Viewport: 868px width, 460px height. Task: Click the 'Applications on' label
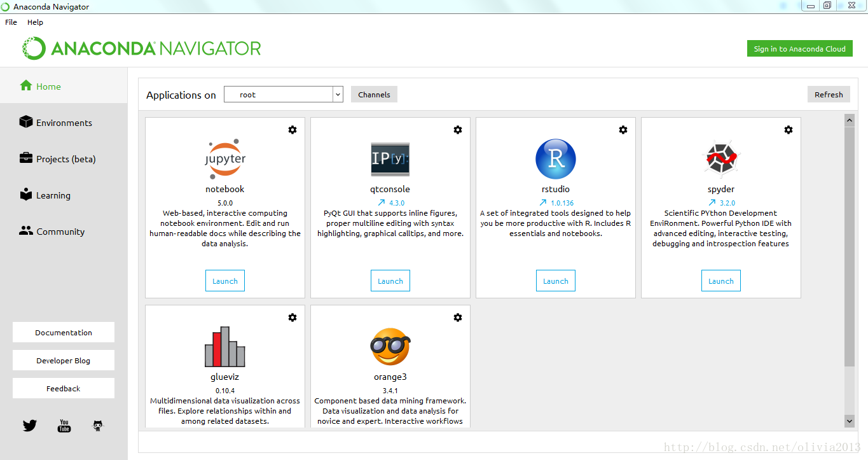coord(181,95)
